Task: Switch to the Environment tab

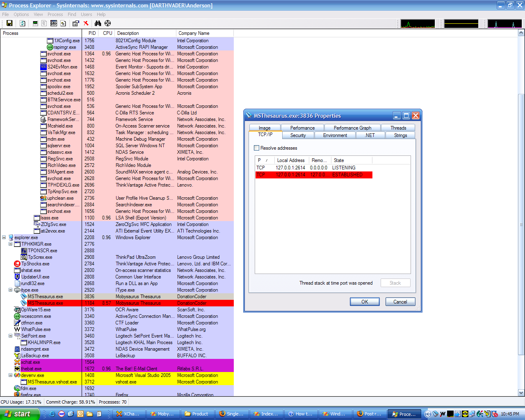Action: [335, 135]
